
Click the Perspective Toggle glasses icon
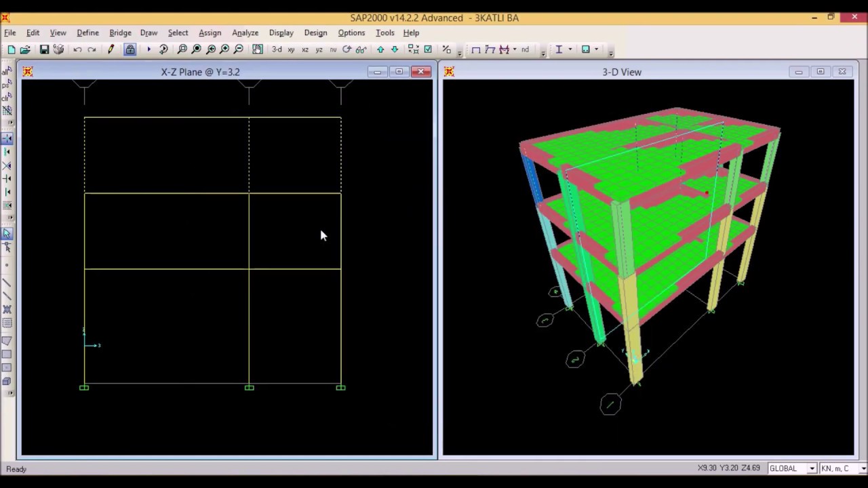[x=361, y=49]
